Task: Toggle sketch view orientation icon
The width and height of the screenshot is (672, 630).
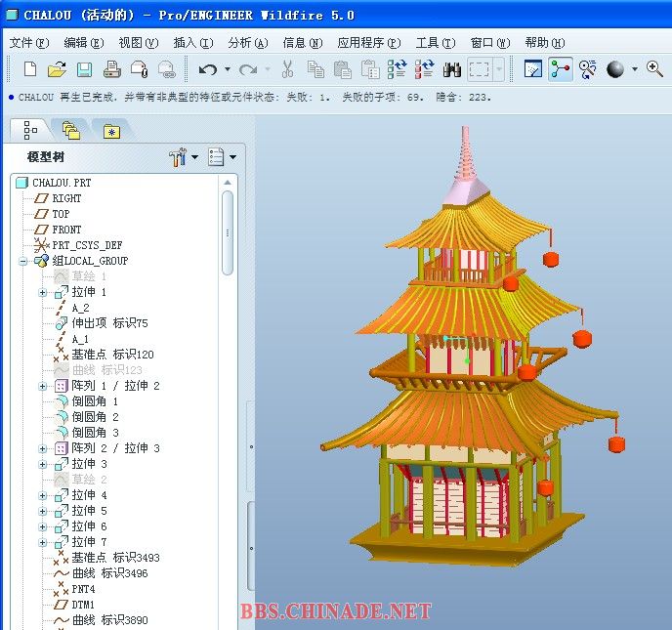Action: pyautogui.click(x=533, y=69)
